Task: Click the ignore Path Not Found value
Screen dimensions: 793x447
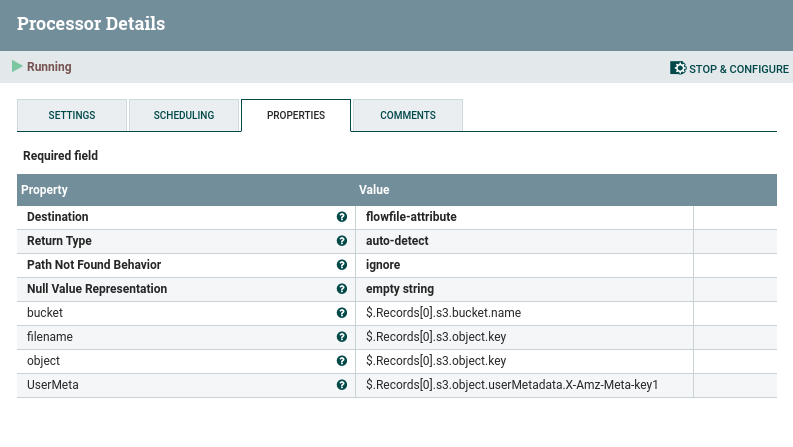Action: click(x=383, y=265)
